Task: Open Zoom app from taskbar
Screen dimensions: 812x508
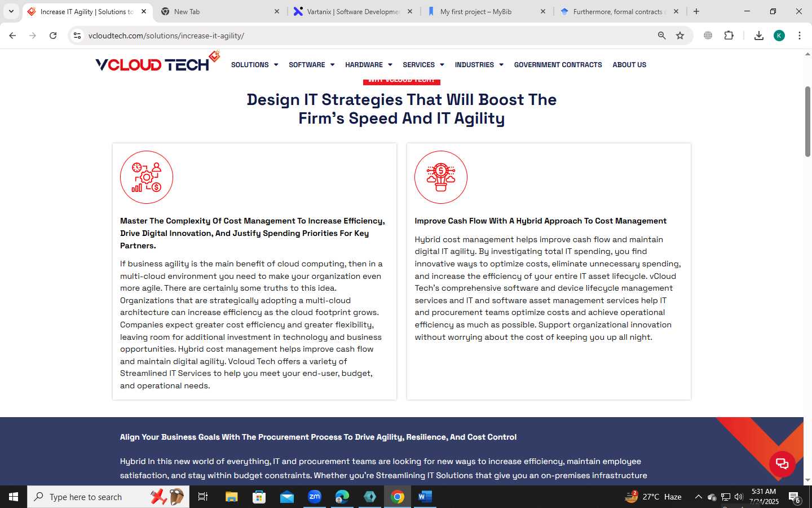Action: (x=314, y=497)
